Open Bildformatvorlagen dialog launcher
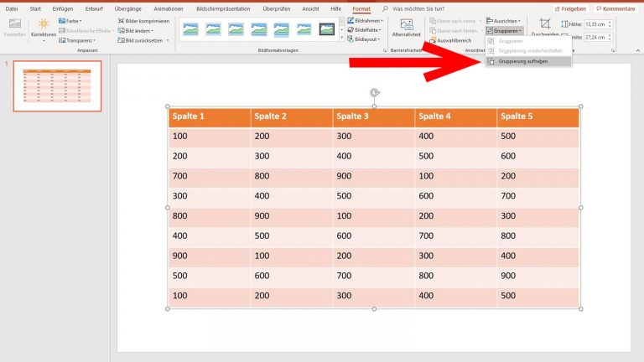The image size is (644, 362). (385, 50)
